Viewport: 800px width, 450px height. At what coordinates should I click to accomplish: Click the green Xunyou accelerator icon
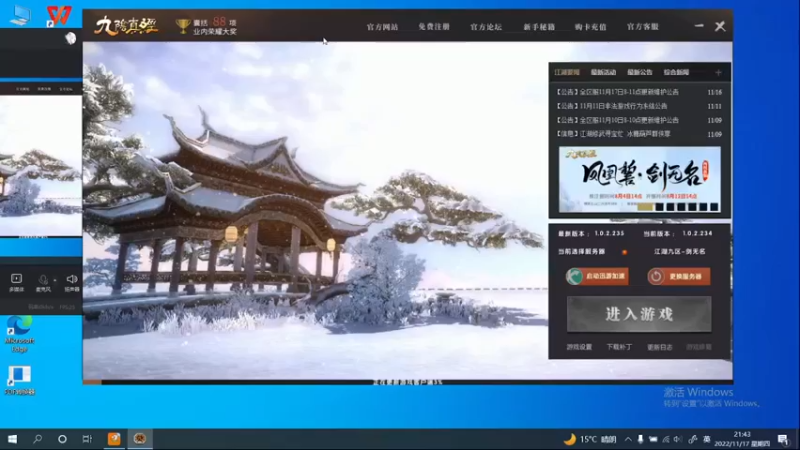(574, 277)
